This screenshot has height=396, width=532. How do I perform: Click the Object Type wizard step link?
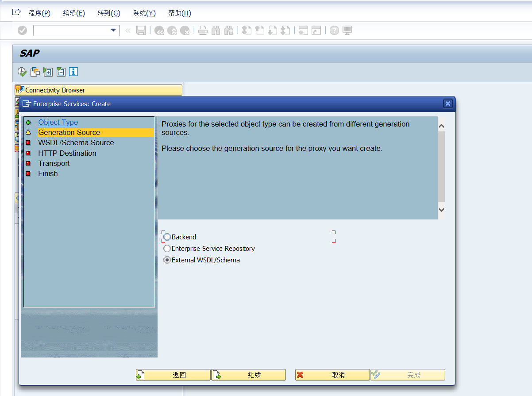(x=58, y=122)
